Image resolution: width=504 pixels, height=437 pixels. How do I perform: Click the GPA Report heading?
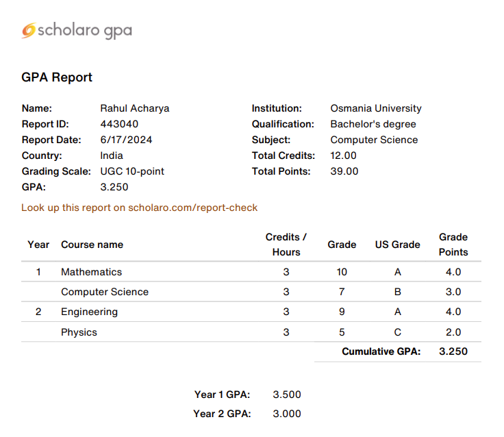pyautogui.click(x=57, y=77)
